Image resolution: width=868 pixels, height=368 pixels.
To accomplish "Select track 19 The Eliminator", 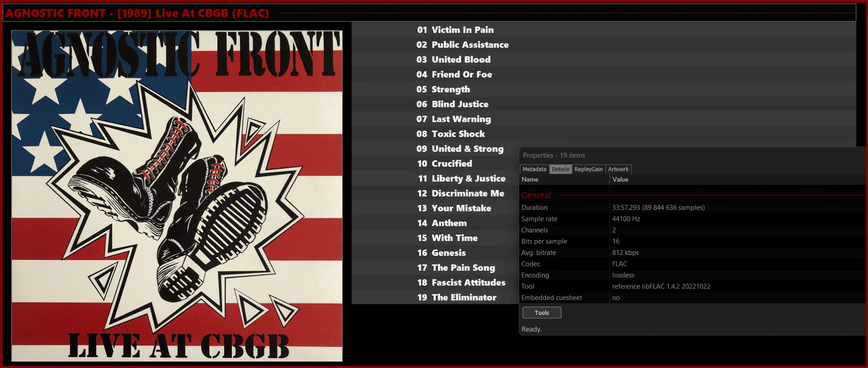I will [x=457, y=297].
